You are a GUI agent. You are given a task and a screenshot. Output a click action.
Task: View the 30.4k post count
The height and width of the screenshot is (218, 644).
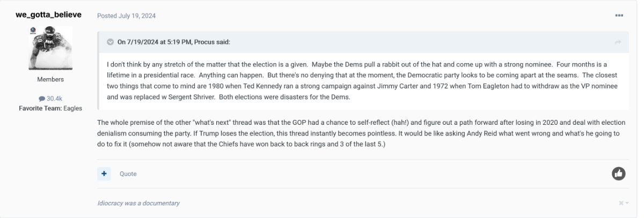coord(54,99)
